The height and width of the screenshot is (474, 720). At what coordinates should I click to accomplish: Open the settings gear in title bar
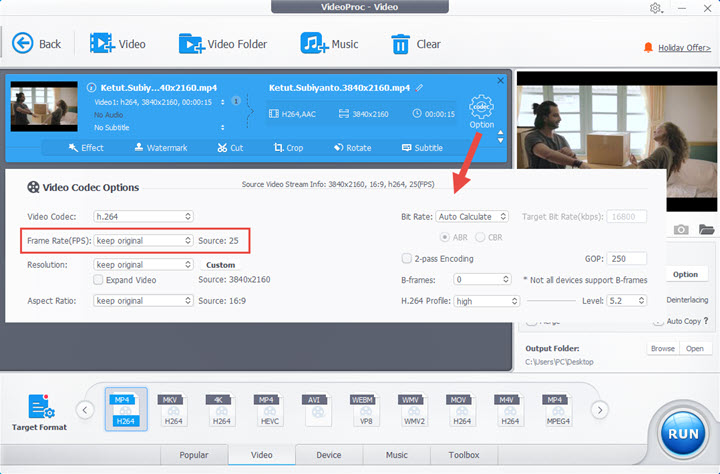pos(655,8)
